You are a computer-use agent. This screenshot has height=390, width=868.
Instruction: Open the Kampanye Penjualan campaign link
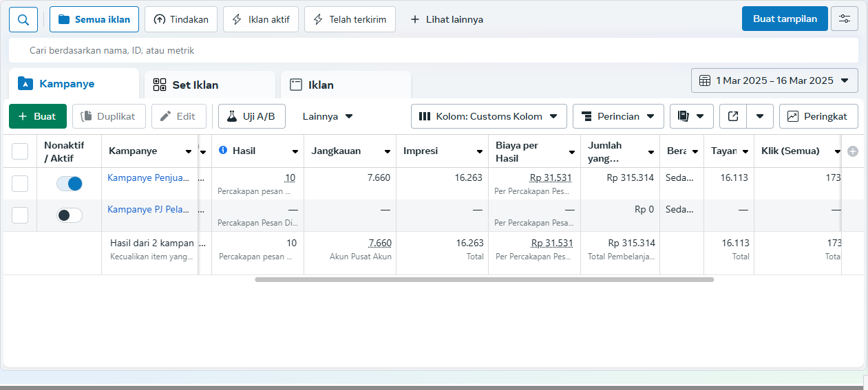148,177
